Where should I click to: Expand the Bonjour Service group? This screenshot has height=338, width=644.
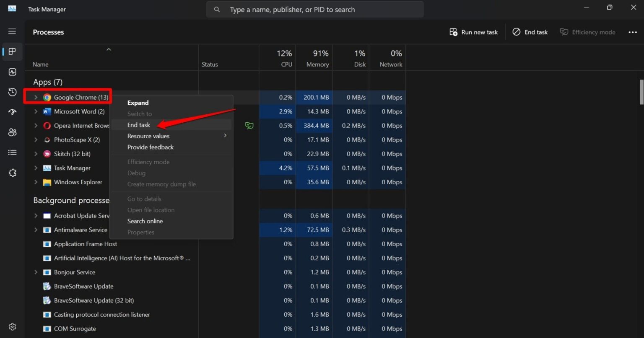click(36, 272)
